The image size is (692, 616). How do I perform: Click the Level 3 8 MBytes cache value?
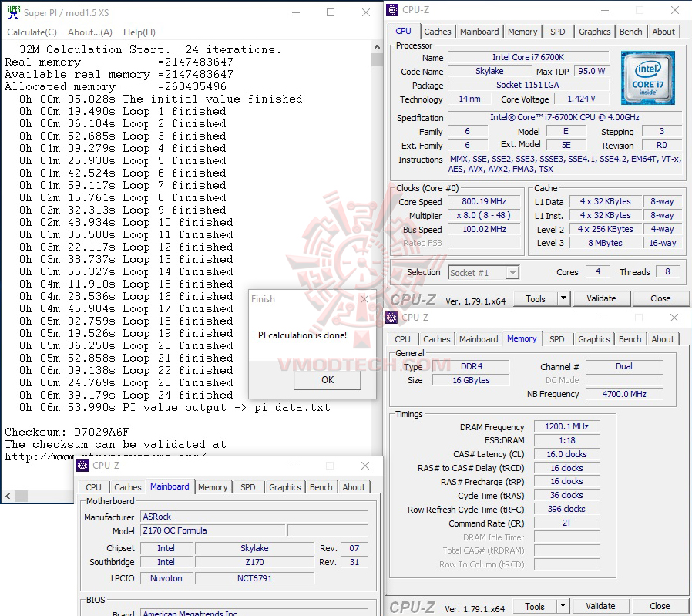point(605,243)
